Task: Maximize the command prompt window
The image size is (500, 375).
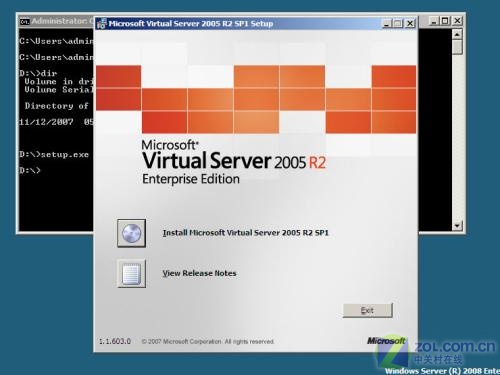Action: [445, 21]
